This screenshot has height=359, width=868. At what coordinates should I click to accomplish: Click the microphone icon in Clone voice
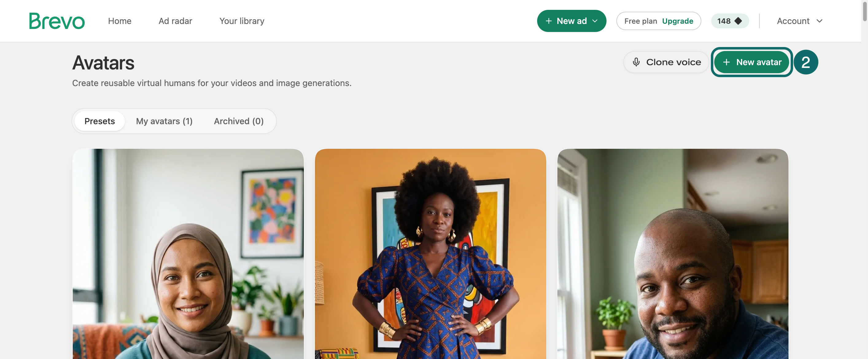tap(636, 62)
